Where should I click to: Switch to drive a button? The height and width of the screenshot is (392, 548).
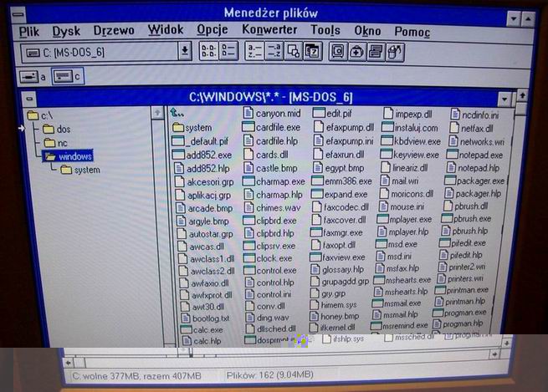[32, 76]
